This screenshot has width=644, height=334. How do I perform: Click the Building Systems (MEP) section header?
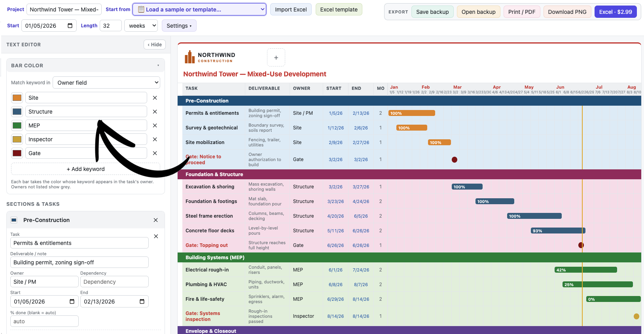[x=409, y=258]
